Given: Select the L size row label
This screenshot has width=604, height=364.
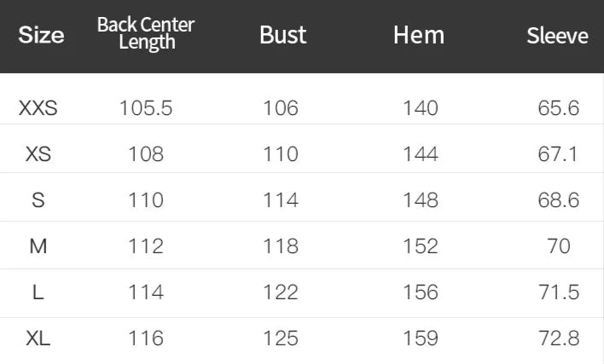Looking at the screenshot, I should [38, 292].
